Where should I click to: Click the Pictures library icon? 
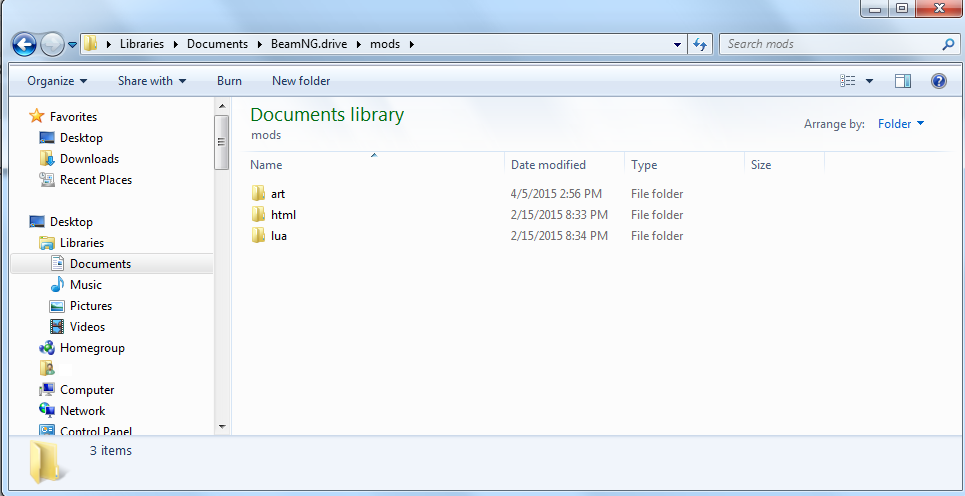point(57,306)
